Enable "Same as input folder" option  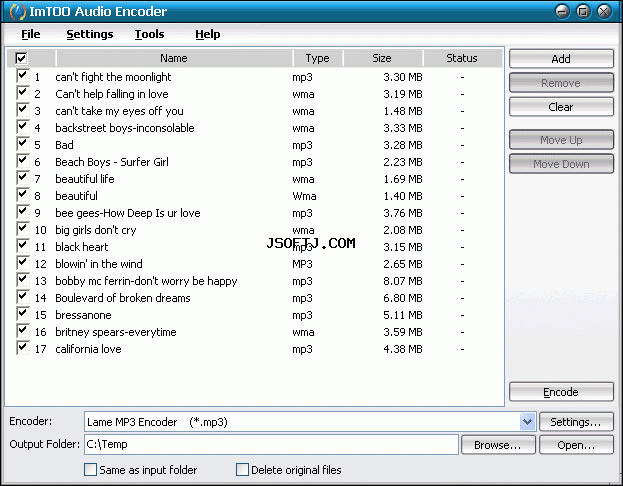[90, 470]
